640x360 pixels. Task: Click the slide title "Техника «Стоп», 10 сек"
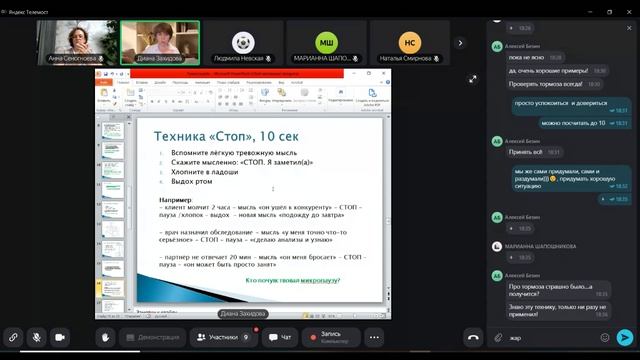(226, 136)
